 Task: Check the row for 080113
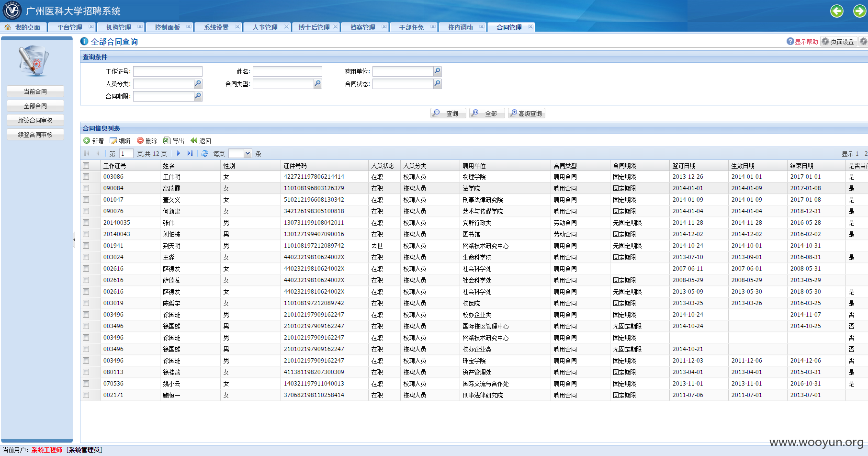pos(86,372)
